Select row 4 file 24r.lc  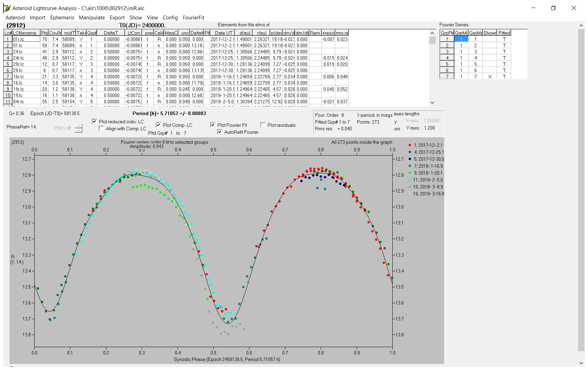26,58
